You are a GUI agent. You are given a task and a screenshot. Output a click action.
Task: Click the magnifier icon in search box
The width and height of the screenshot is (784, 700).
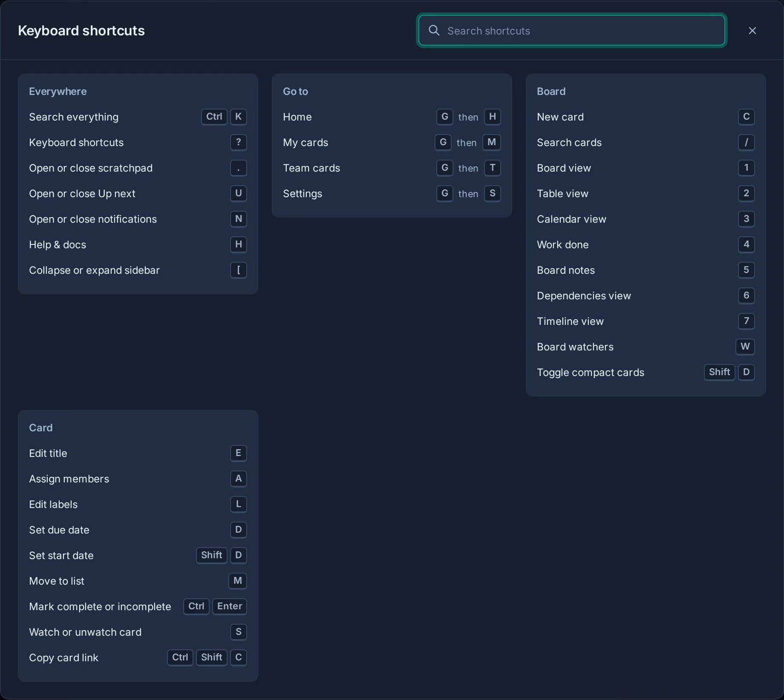pos(434,30)
